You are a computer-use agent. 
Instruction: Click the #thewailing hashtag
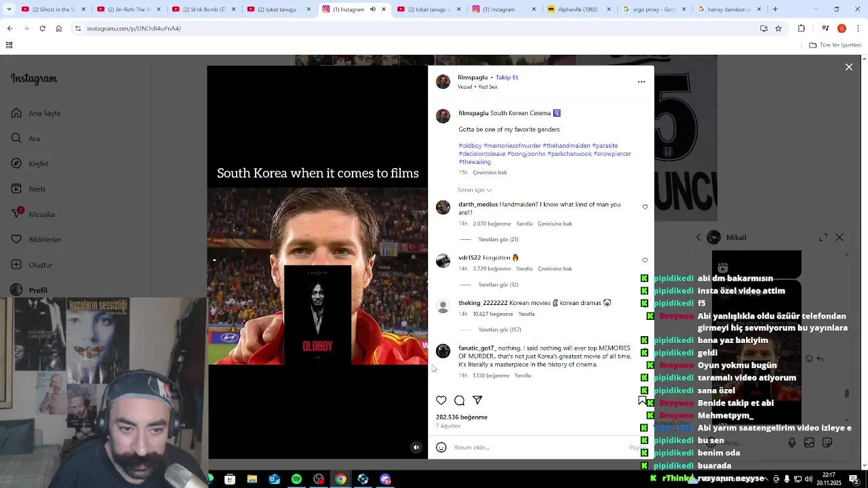coord(475,162)
